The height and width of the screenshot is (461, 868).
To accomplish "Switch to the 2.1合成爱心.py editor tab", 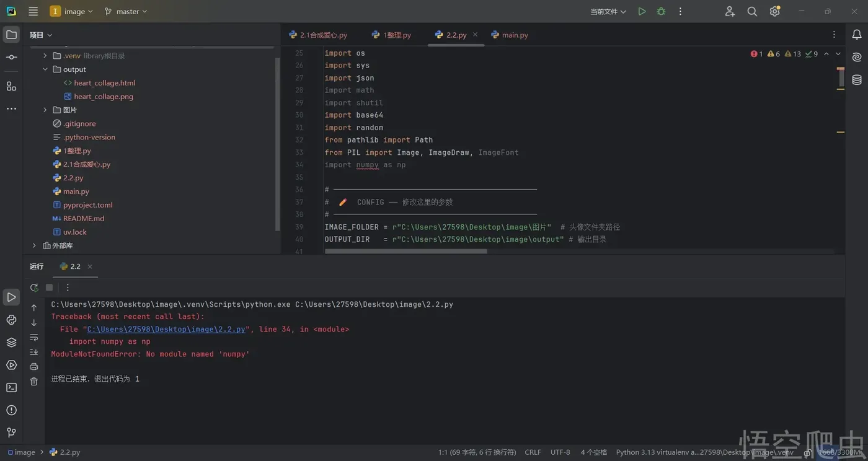I will click(x=318, y=35).
